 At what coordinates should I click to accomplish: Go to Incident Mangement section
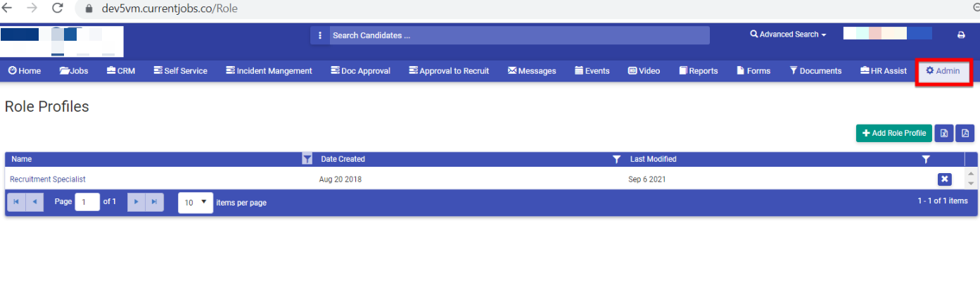pos(269,71)
